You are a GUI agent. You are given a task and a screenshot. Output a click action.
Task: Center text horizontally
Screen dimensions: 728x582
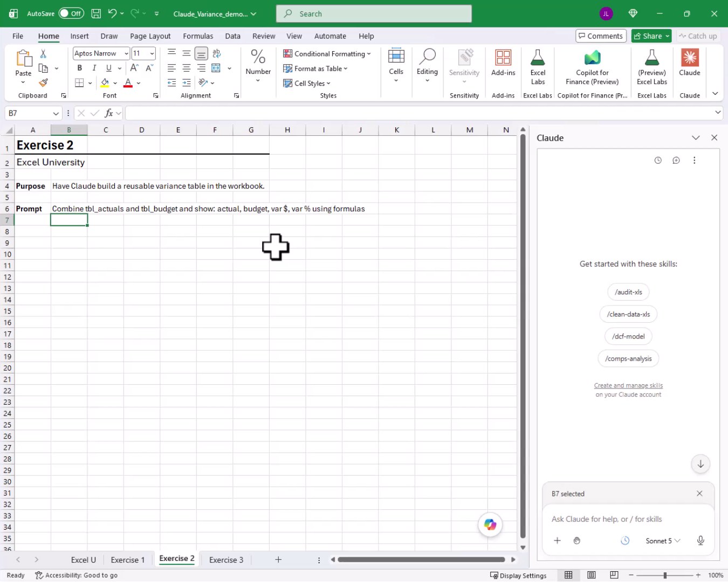click(187, 68)
